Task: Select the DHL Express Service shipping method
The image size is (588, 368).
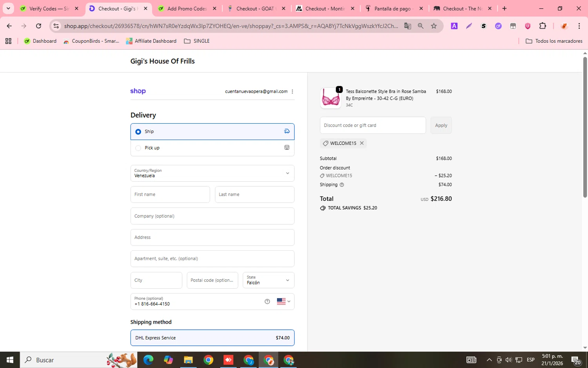Action: 212,338
